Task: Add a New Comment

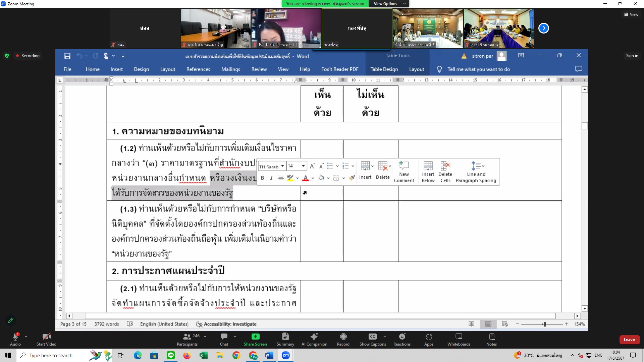Action: pyautogui.click(x=404, y=172)
